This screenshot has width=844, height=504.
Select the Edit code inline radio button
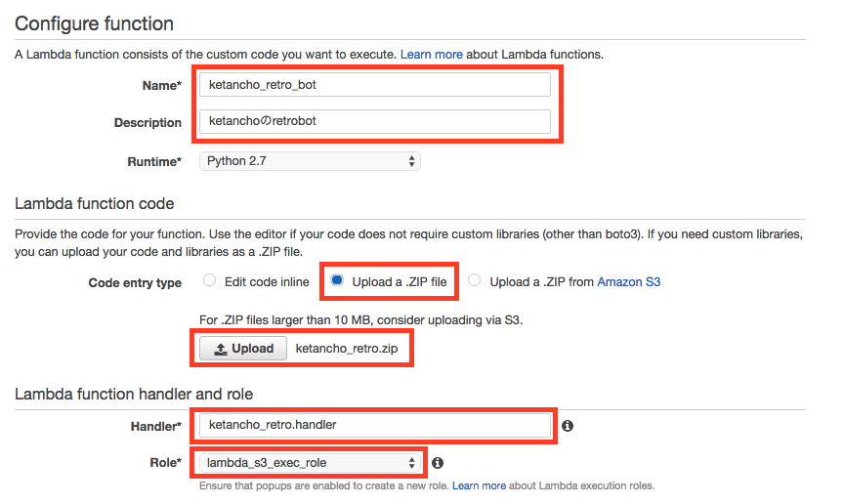pyautogui.click(x=209, y=280)
